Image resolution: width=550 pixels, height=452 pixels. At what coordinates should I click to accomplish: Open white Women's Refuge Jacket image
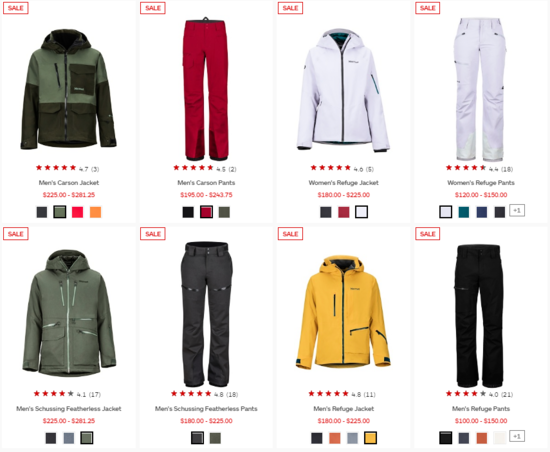click(x=343, y=90)
